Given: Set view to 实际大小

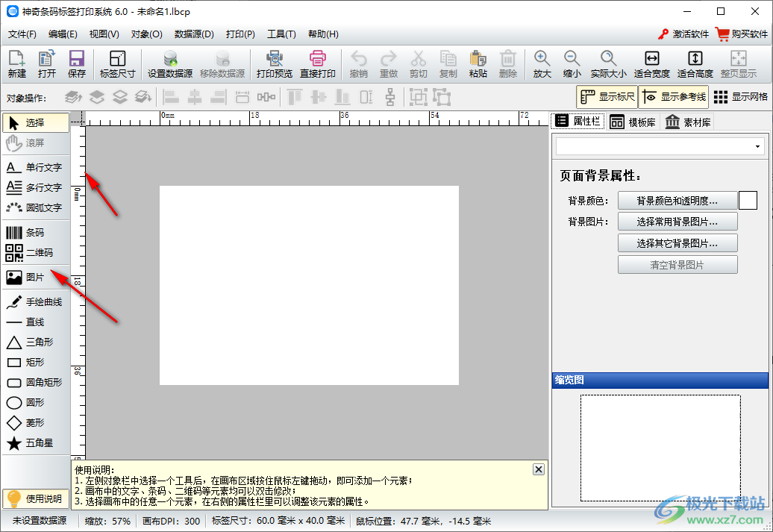Looking at the screenshot, I should pos(608,64).
